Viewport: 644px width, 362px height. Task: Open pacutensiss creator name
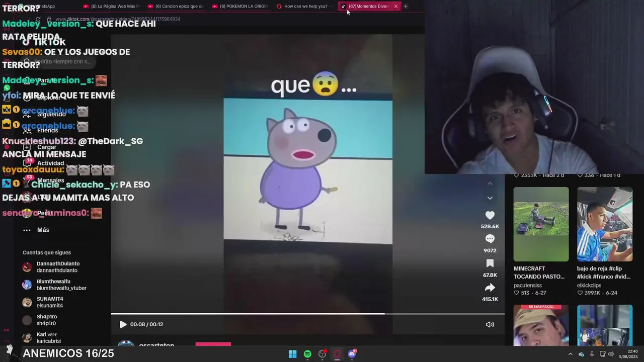point(527,286)
